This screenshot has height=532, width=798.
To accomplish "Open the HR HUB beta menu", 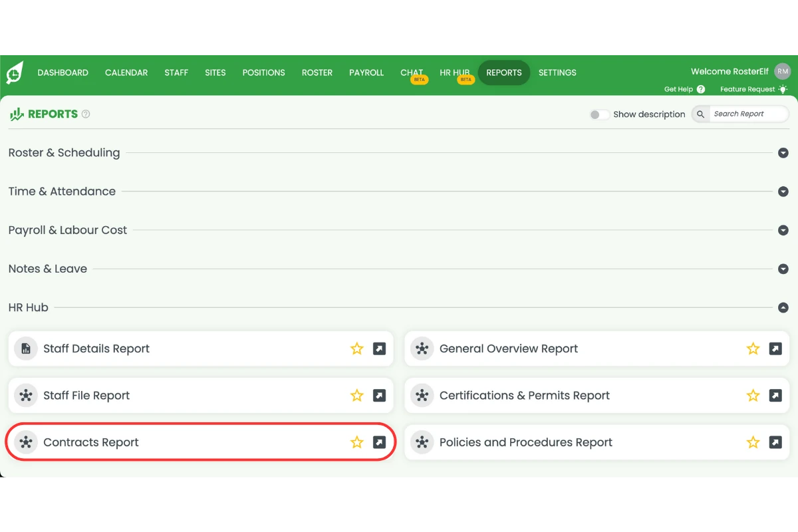I will pyautogui.click(x=456, y=73).
